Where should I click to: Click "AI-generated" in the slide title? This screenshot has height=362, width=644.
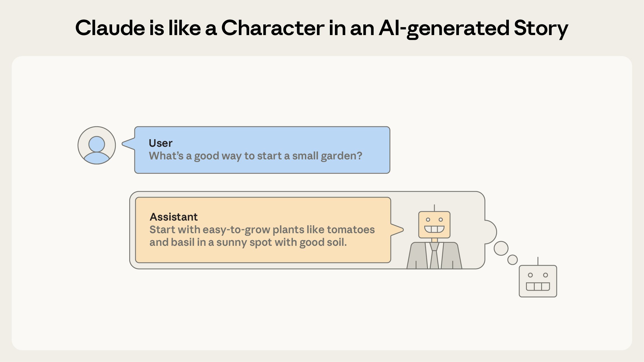[444, 28]
